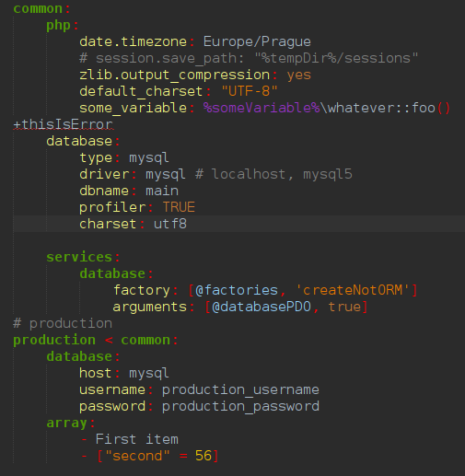Click the 'charset' key on highlighted line

[x=108, y=224]
